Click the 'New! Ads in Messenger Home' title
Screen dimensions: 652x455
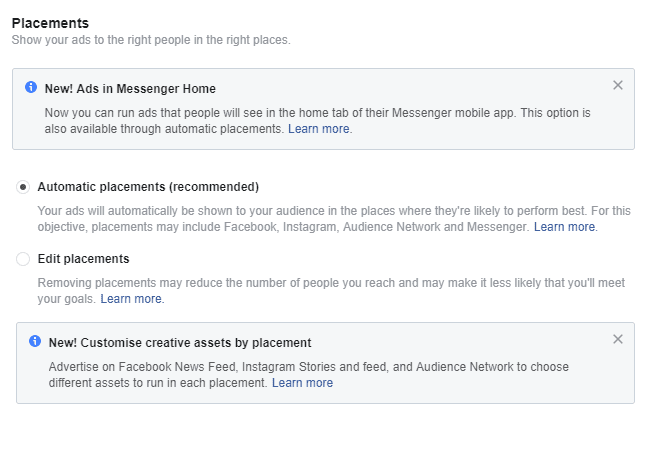(130, 89)
